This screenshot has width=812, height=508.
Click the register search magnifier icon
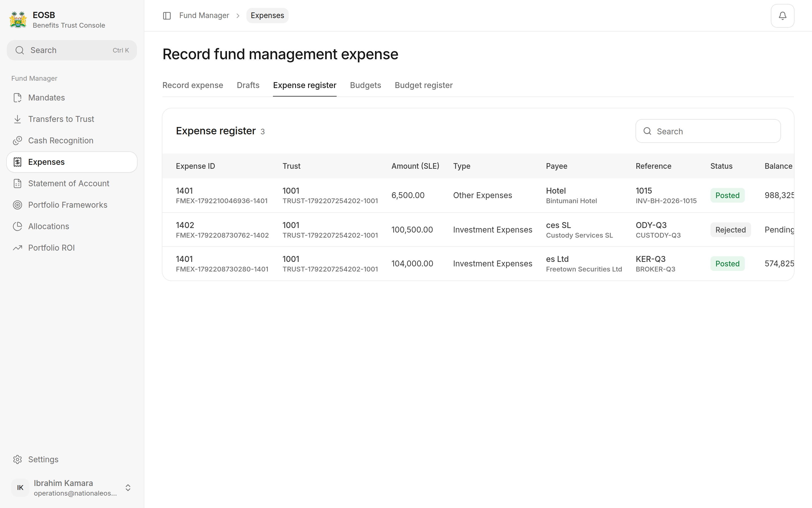[647, 131]
